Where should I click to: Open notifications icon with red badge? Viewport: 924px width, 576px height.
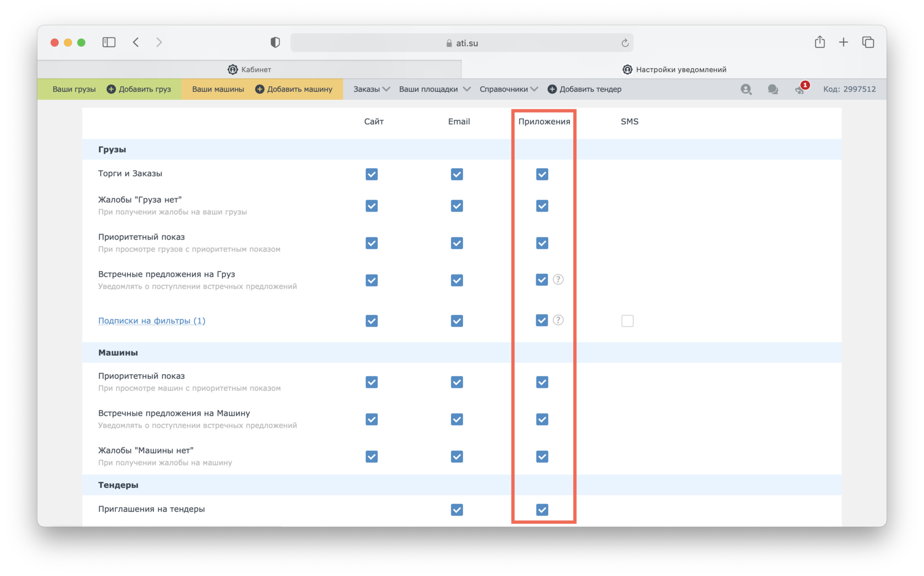click(x=801, y=88)
